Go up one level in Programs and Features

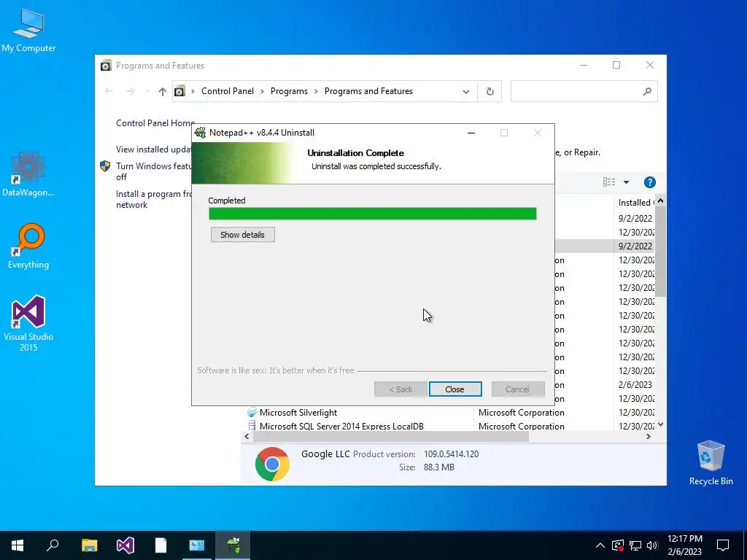pos(163,91)
